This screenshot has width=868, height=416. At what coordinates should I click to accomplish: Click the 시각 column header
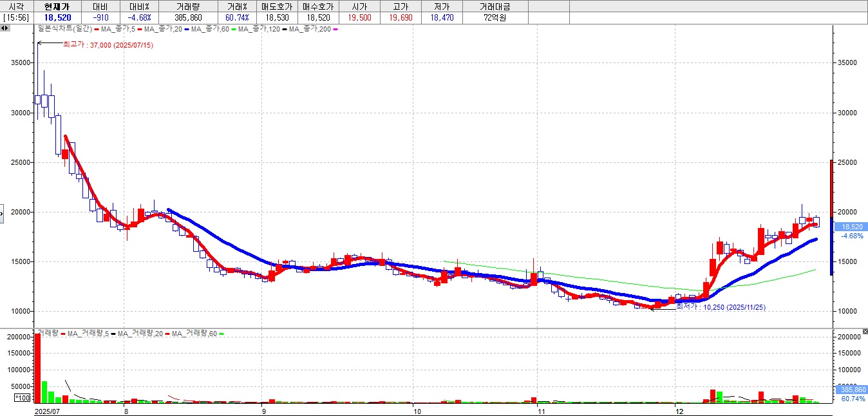[16, 6]
